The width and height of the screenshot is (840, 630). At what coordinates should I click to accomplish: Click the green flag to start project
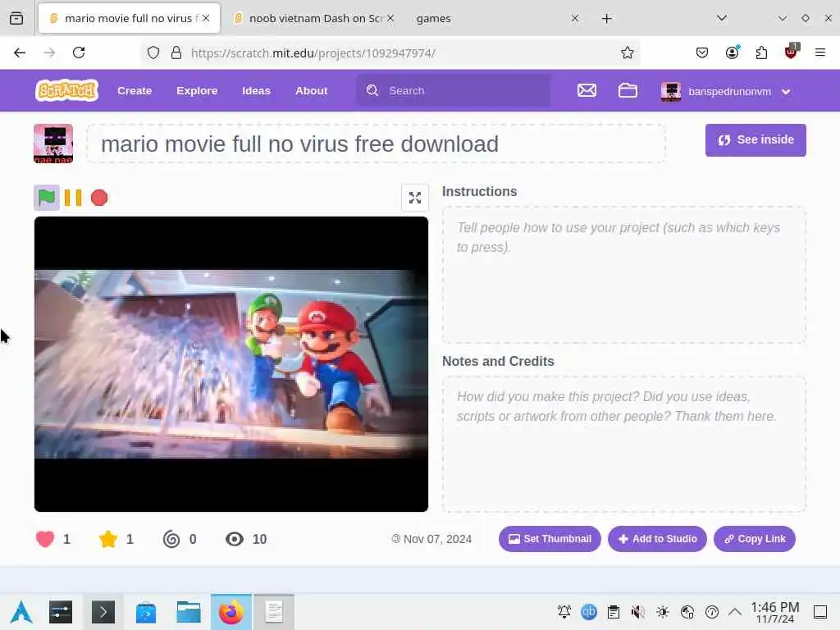(x=47, y=198)
